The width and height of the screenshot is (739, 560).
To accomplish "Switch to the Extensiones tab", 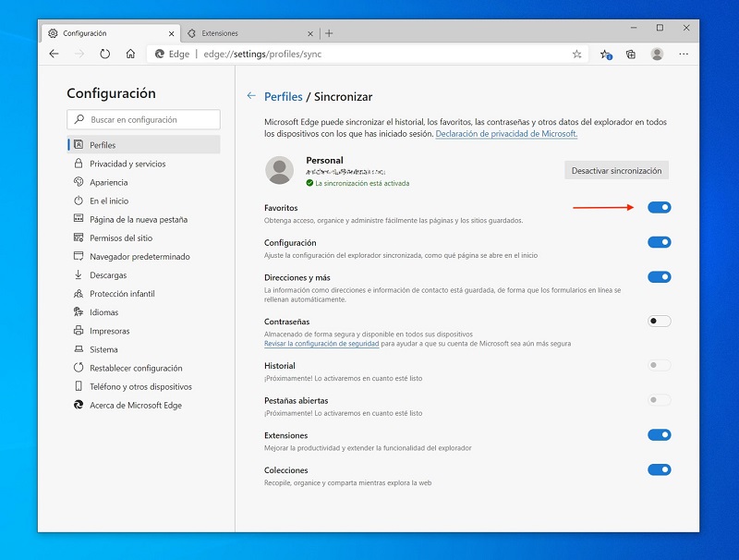I will (x=249, y=33).
